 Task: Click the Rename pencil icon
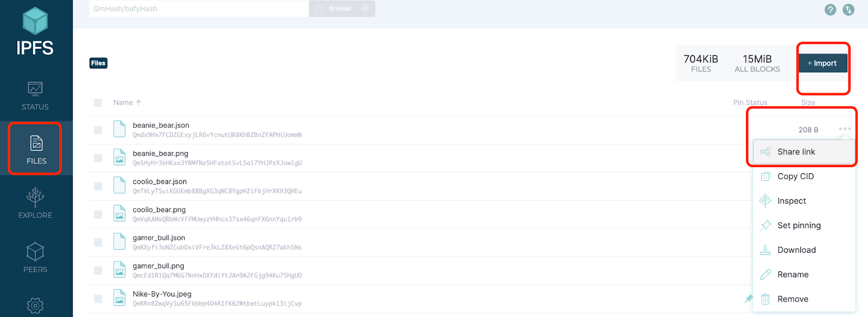point(765,275)
